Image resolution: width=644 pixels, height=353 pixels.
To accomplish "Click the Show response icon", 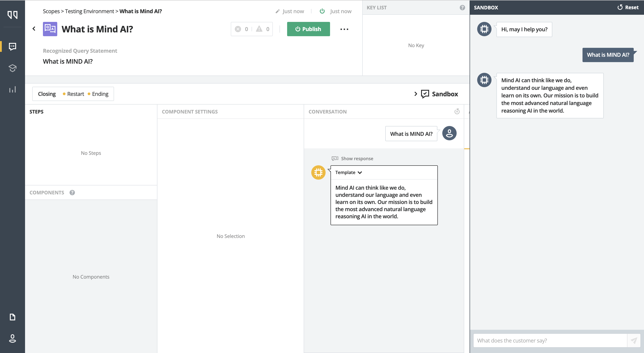I will point(335,158).
